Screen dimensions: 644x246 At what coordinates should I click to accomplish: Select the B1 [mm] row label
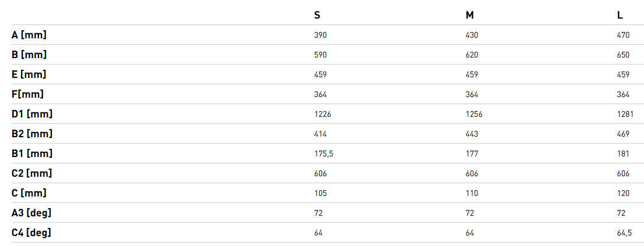tap(31, 154)
